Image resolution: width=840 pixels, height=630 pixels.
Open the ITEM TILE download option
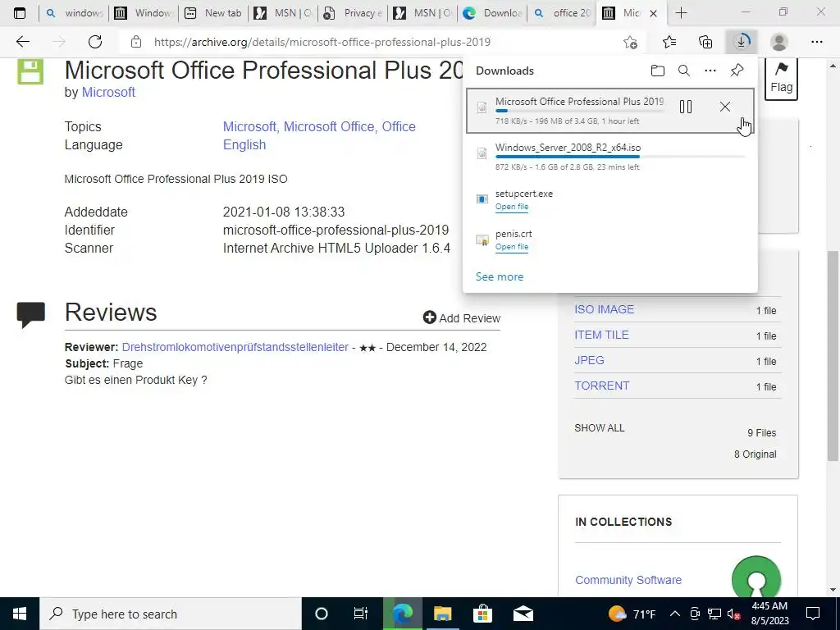tap(601, 335)
